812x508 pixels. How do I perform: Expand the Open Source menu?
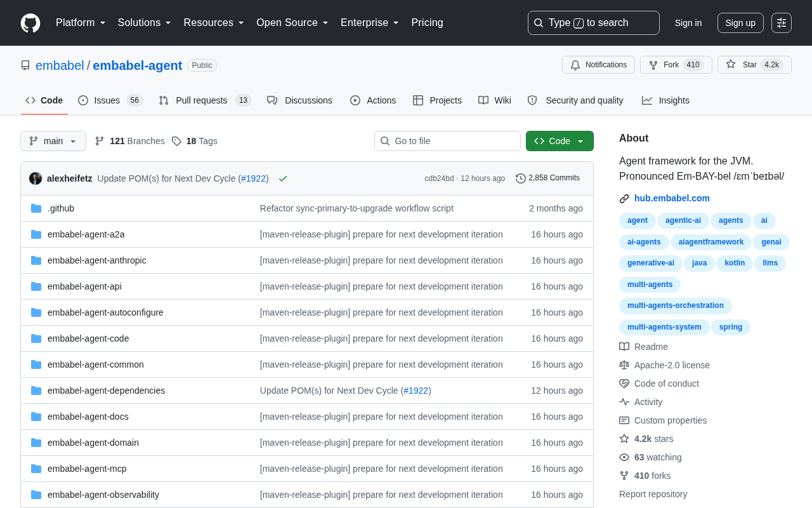(292, 23)
